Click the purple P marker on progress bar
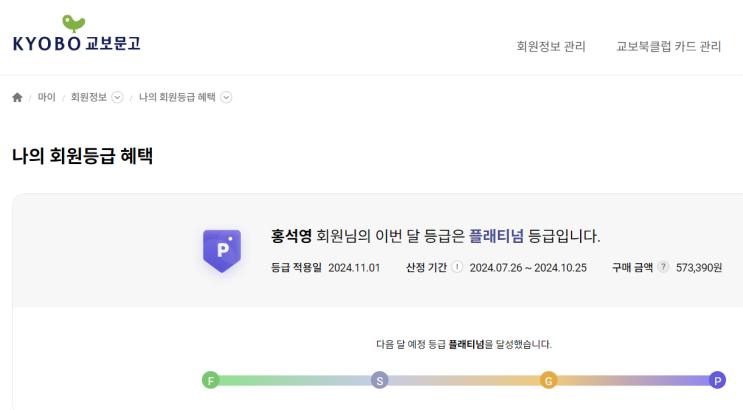Viewport: 743px width, 410px height. click(717, 380)
